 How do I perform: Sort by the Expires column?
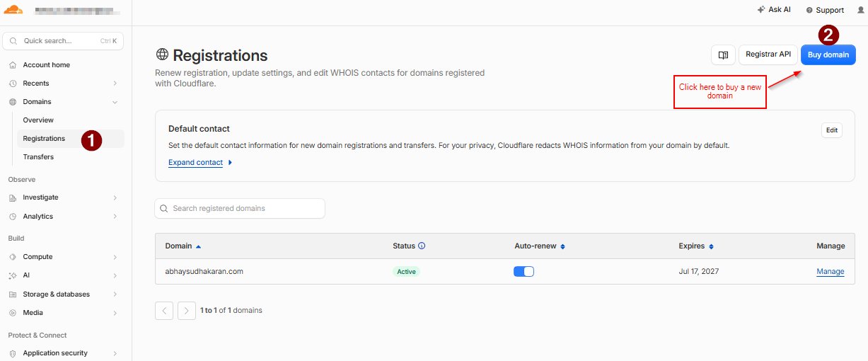696,246
